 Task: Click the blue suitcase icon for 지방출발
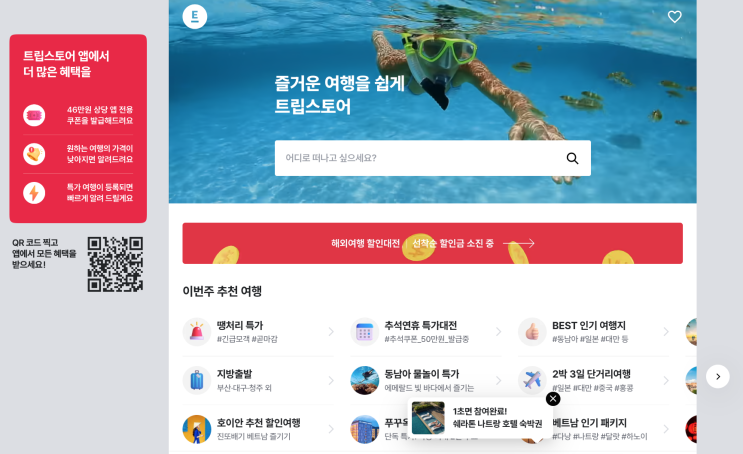coord(197,381)
